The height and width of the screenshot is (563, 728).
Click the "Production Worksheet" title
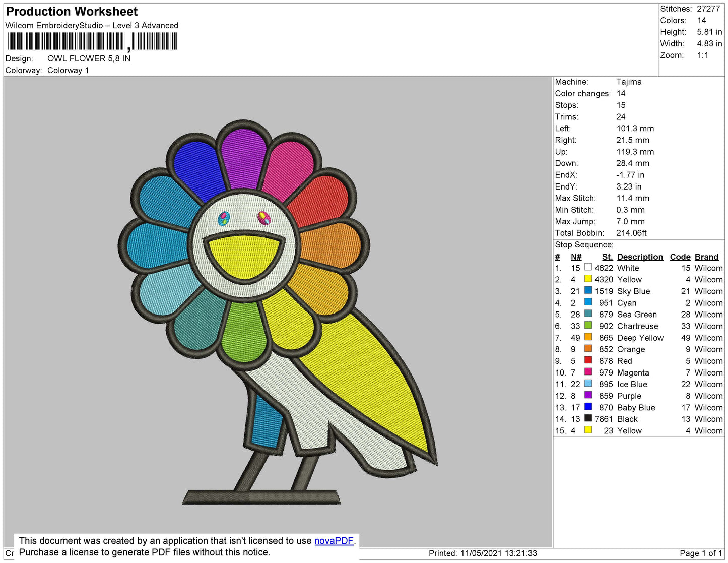(72, 12)
